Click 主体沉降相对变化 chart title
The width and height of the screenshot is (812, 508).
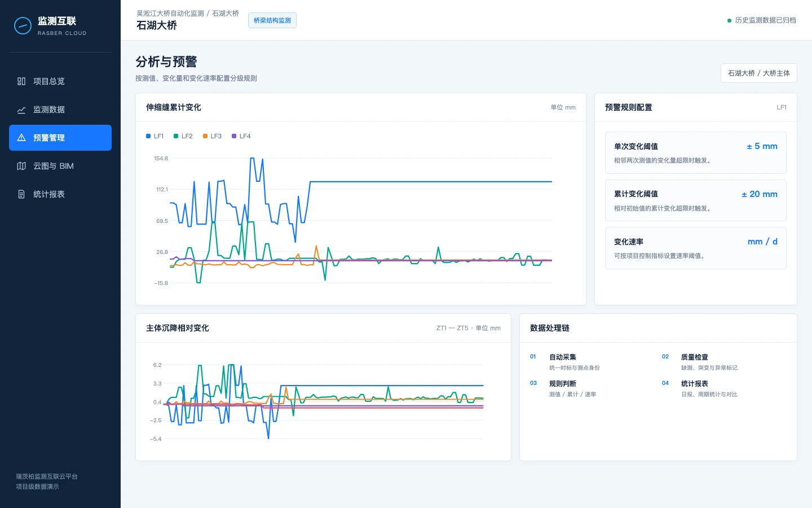[x=178, y=328]
